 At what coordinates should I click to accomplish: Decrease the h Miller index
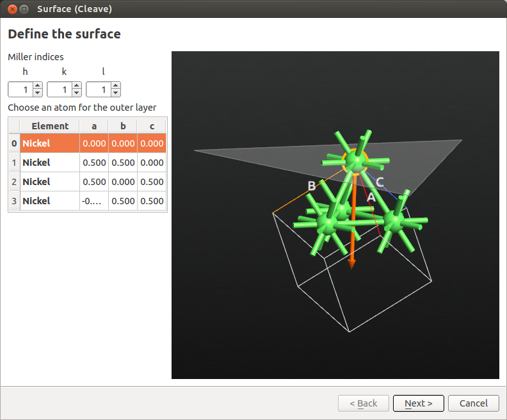click(x=38, y=93)
